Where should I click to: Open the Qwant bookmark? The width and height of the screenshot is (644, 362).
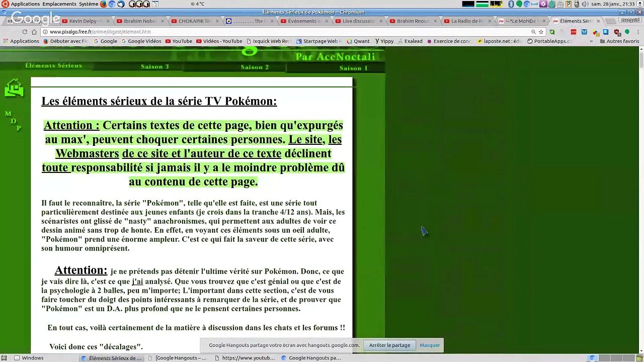pyautogui.click(x=358, y=41)
